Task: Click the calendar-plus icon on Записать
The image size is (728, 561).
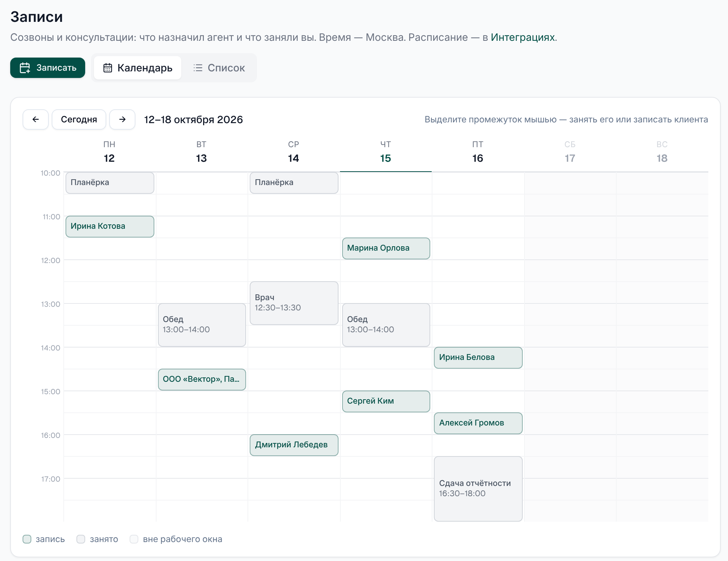Action: click(25, 68)
